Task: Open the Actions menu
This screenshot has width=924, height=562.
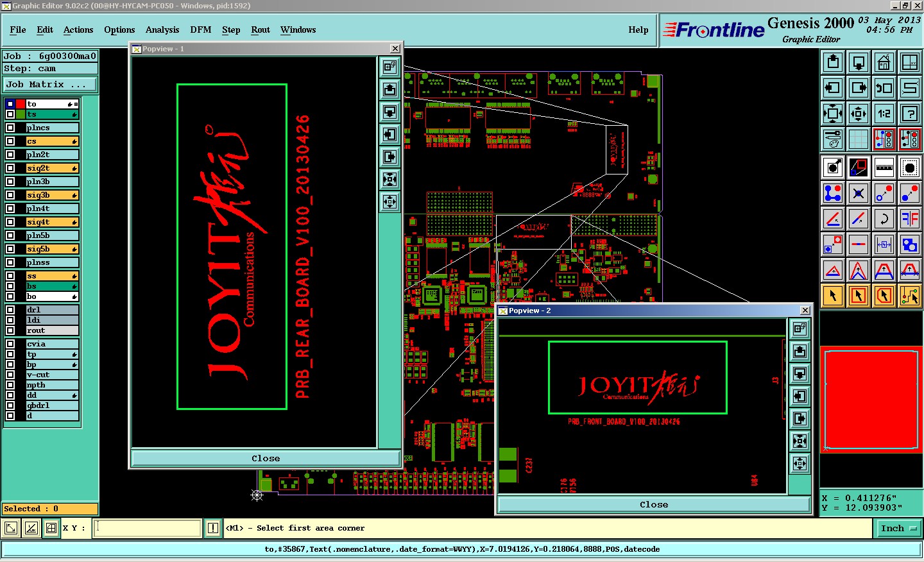Action: pos(78,30)
